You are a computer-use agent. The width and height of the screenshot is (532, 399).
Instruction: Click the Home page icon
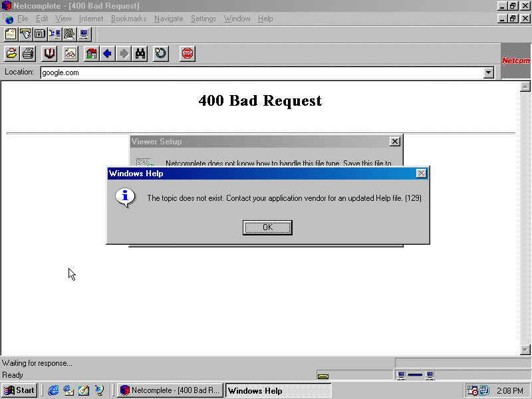click(92, 53)
